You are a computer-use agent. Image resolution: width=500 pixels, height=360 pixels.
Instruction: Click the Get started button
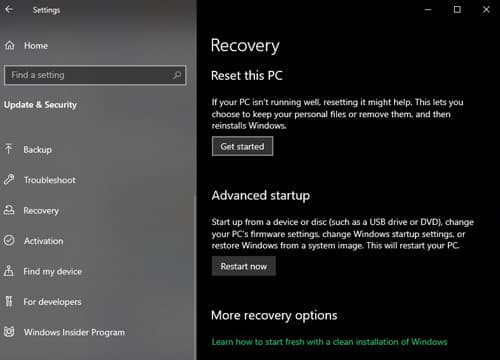point(242,146)
